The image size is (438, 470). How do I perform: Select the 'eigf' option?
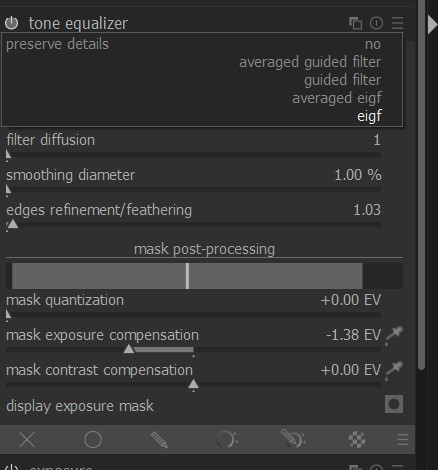click(369, 116)
